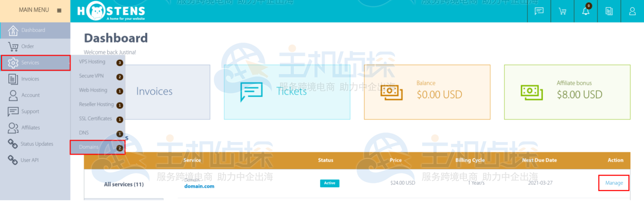Choose Domains in the Services submenu

(x=89, y=147)
